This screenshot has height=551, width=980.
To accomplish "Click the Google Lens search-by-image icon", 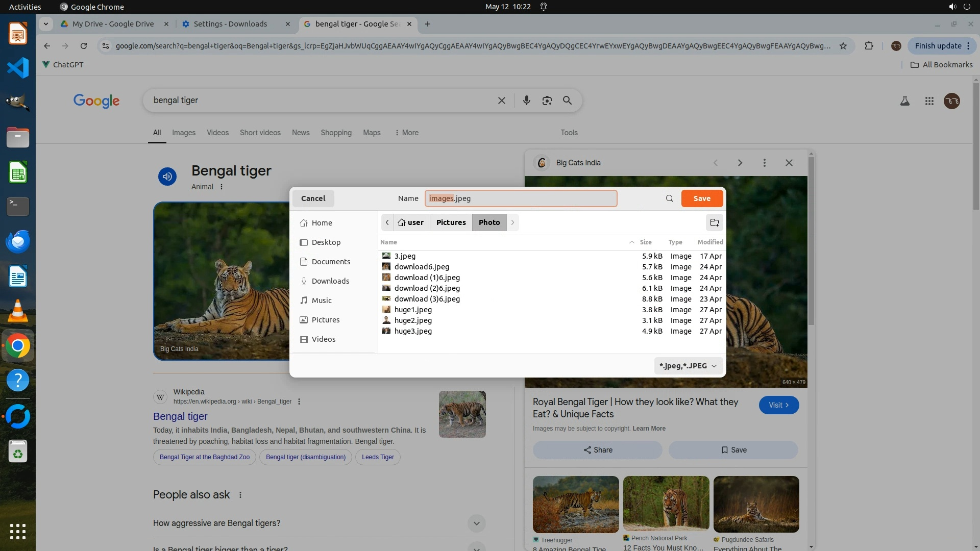I will [x=547, y=101].
